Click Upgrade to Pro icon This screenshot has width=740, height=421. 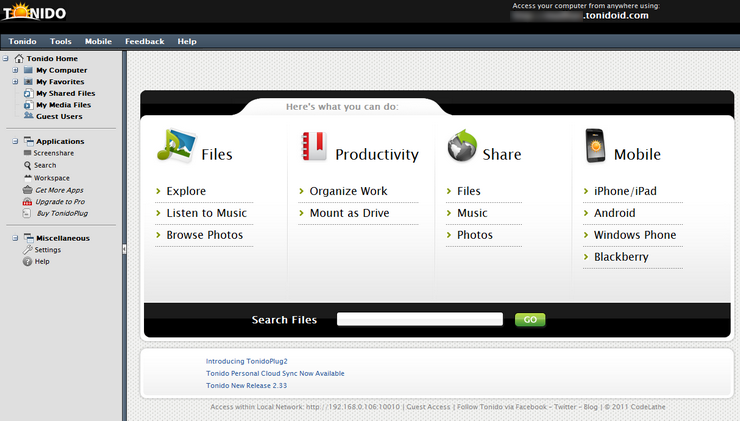click(27, 201)
